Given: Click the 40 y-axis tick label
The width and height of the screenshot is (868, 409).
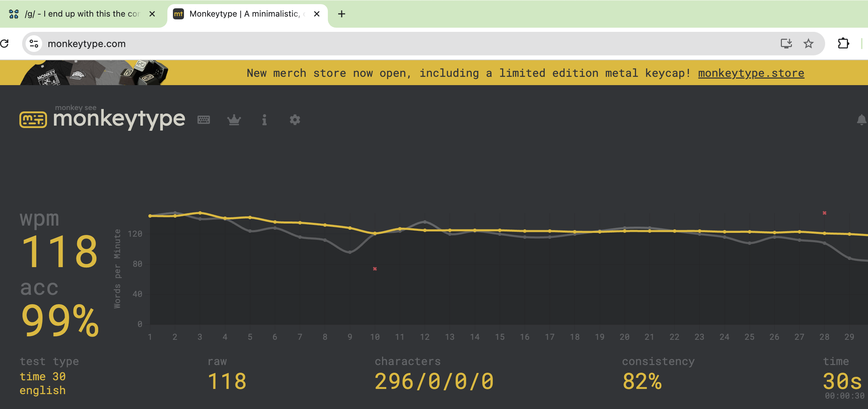Looking at the screenshot, I should pos(138,294).
